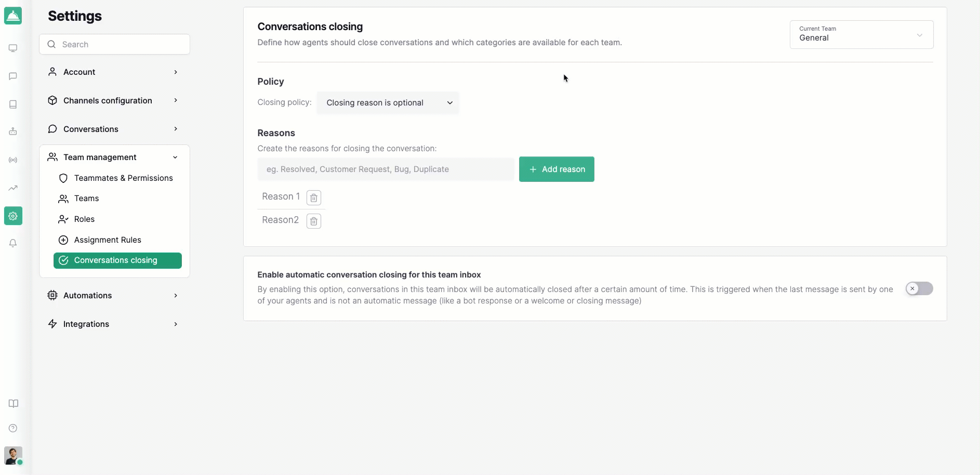Open the Current Team dropdown

[x=861, y=34]
